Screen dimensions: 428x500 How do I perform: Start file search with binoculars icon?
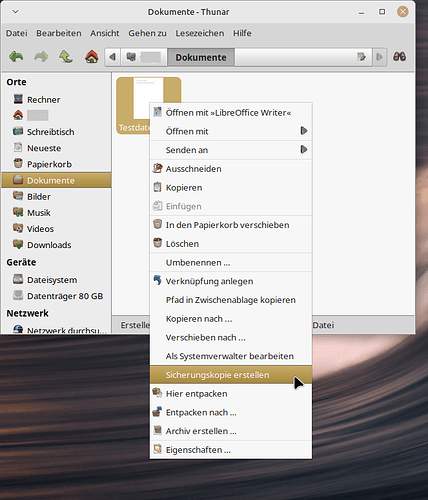coord(399,57)
